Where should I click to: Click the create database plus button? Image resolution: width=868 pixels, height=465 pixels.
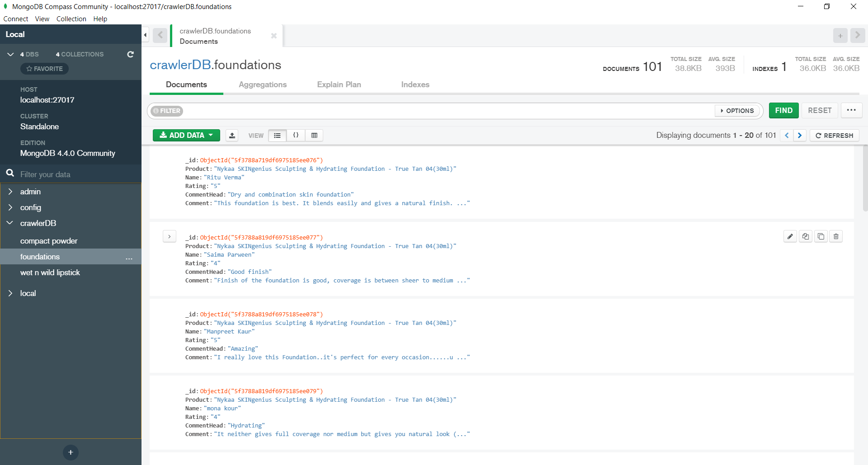[x=71, y=452]
